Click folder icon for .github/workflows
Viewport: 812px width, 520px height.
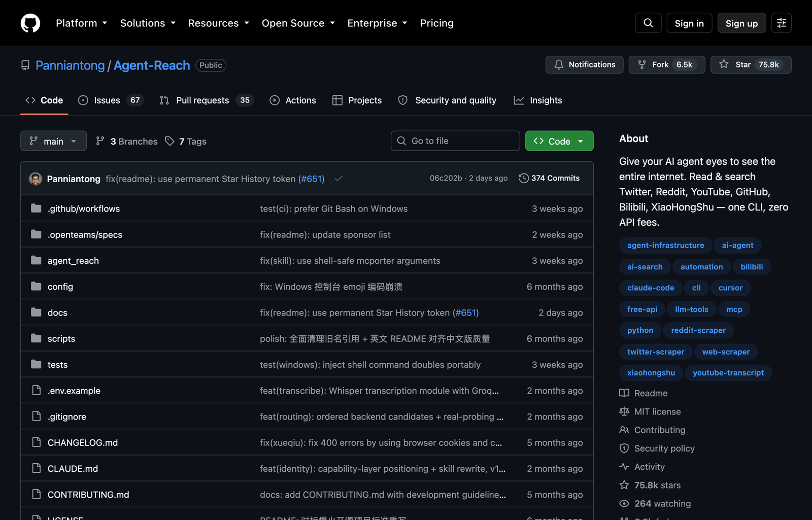click(x=36, y=208)
